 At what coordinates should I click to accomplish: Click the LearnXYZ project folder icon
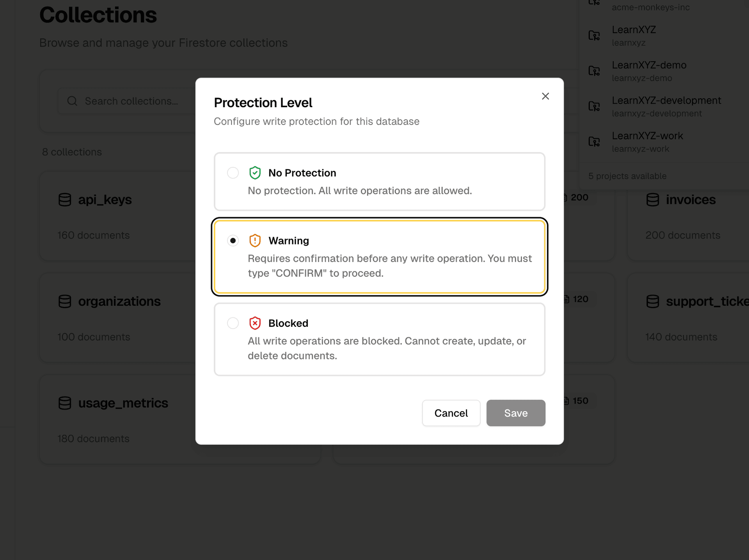[594, 35]
